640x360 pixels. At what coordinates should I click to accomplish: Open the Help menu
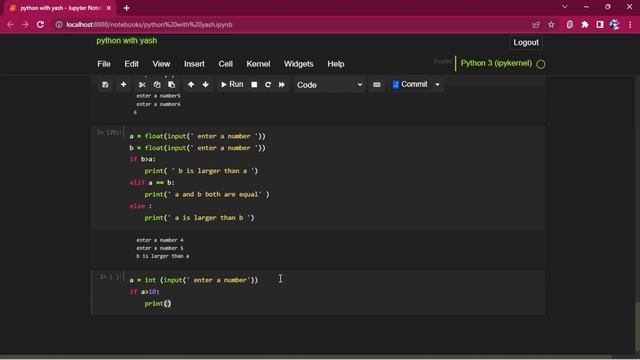click(336, 64)
